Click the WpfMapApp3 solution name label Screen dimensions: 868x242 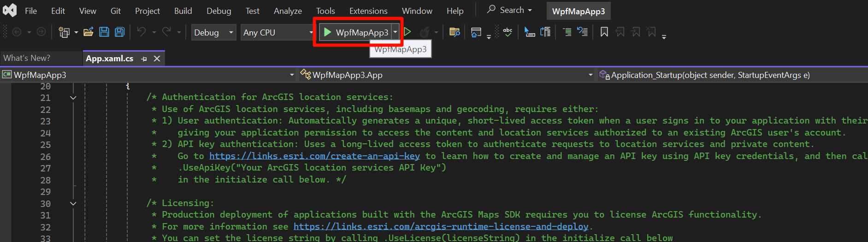[x=579, y=11]
